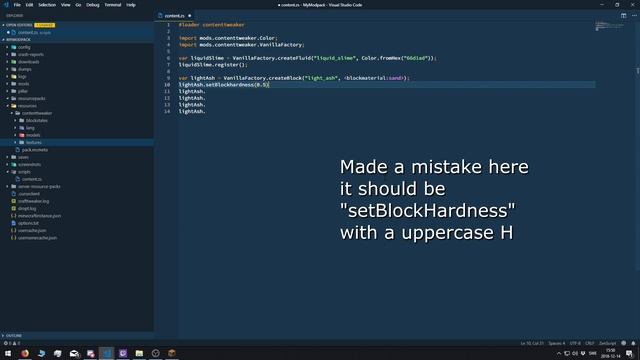This screenshot has height=360, width=640.
Task: Open the Edit menu
Action: coord(29,5)
